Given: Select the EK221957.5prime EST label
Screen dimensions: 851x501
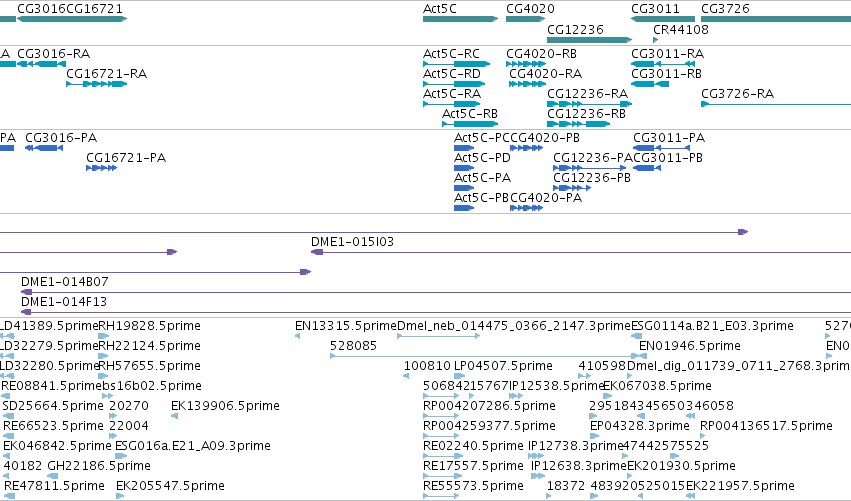Looking at the screenshot, I should tap(740, 486).
